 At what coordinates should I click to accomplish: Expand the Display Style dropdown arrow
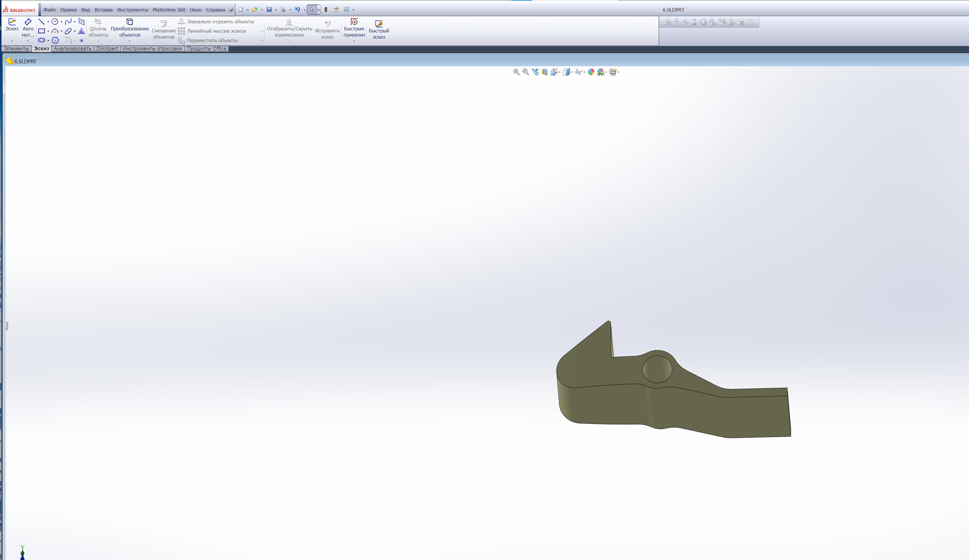point(572,72)
